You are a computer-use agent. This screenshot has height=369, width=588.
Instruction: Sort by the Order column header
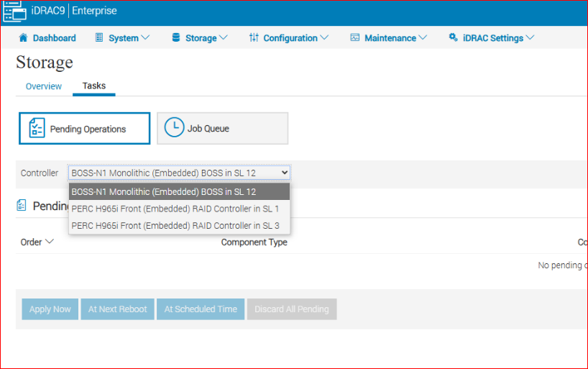tap(37, 242)
